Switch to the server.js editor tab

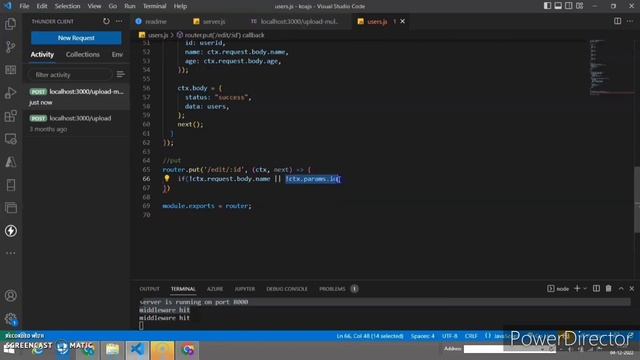[214, 21]
